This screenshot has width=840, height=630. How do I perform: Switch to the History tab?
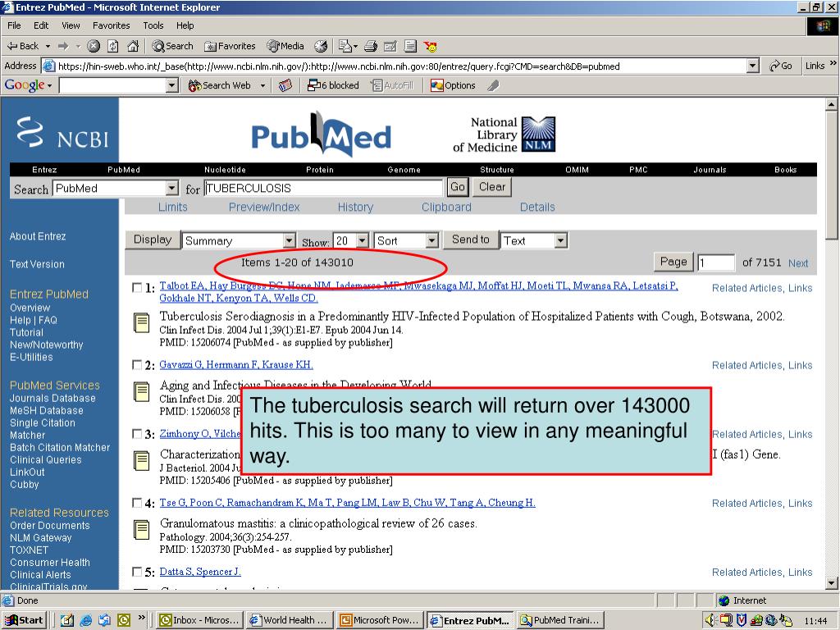click(x=355, y=208)
